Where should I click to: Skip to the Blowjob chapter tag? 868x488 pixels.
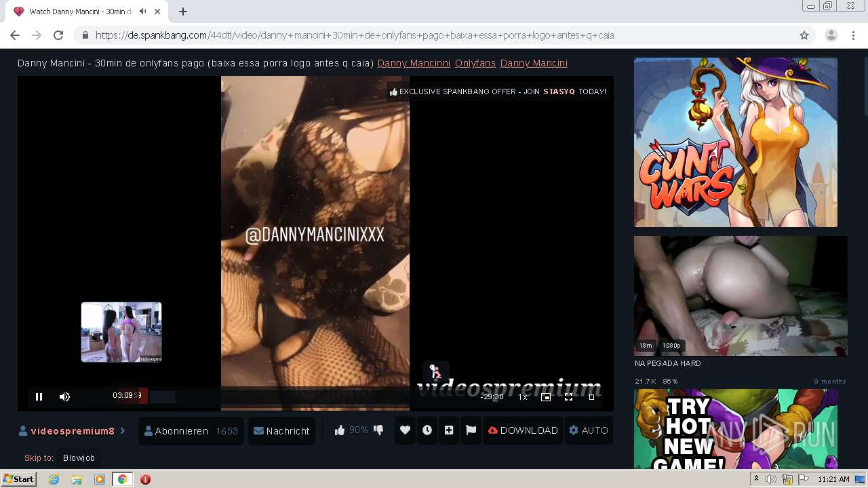click(79, 458)
